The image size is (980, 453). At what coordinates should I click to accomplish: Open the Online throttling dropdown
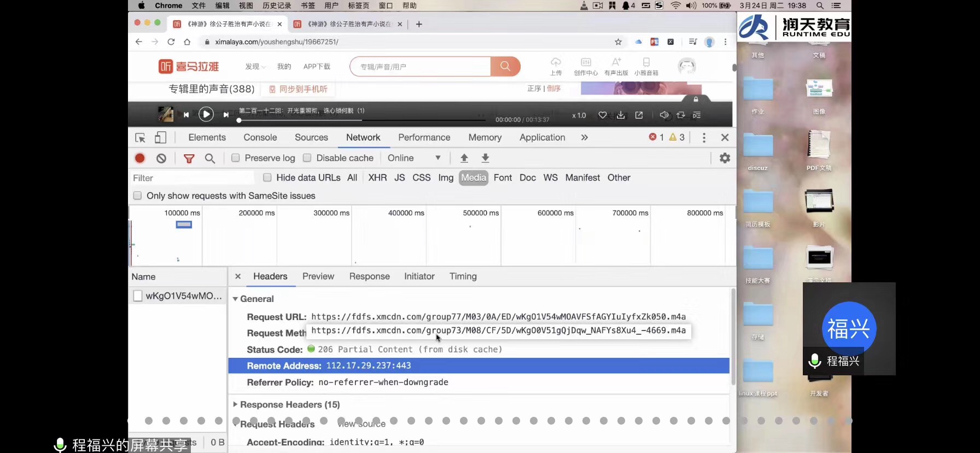click(413, 158)
